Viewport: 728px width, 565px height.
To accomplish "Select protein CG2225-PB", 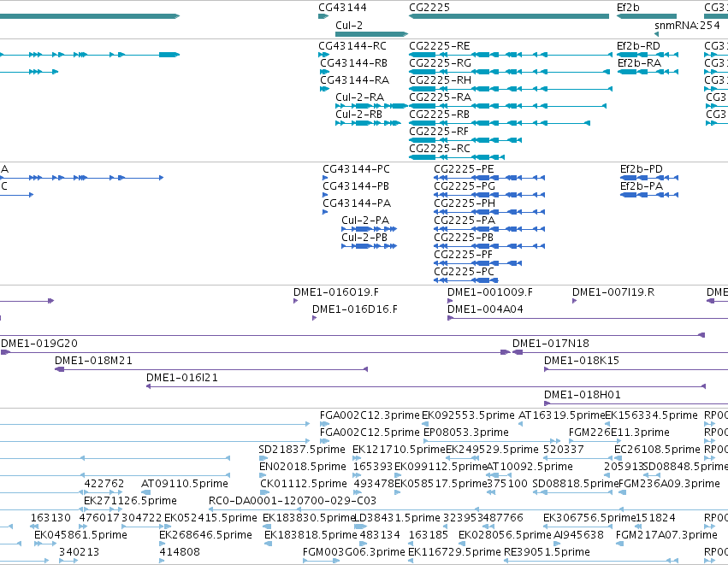I will [464, 238].
